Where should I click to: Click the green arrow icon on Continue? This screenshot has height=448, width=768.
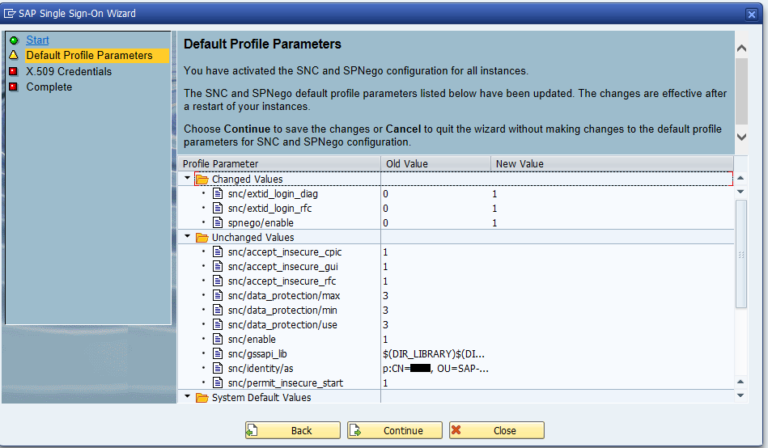click(x=355, y=430)
